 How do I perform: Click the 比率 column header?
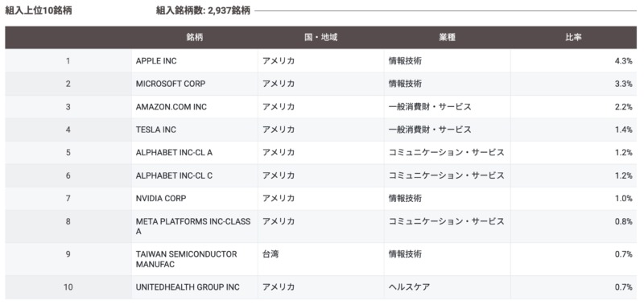tap(573, 37)
